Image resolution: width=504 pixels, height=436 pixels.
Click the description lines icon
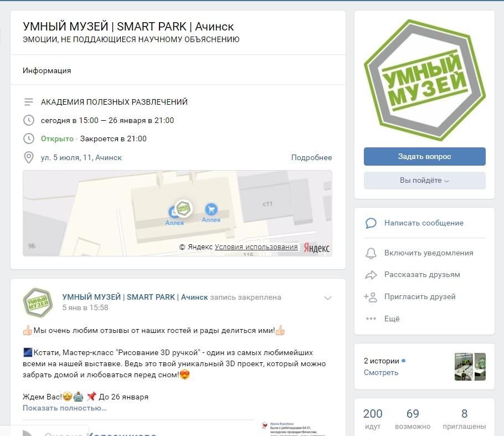[29, 102]
